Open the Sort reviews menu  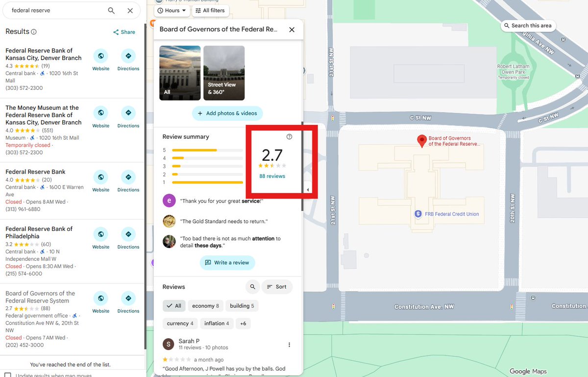tap(277, 287)
